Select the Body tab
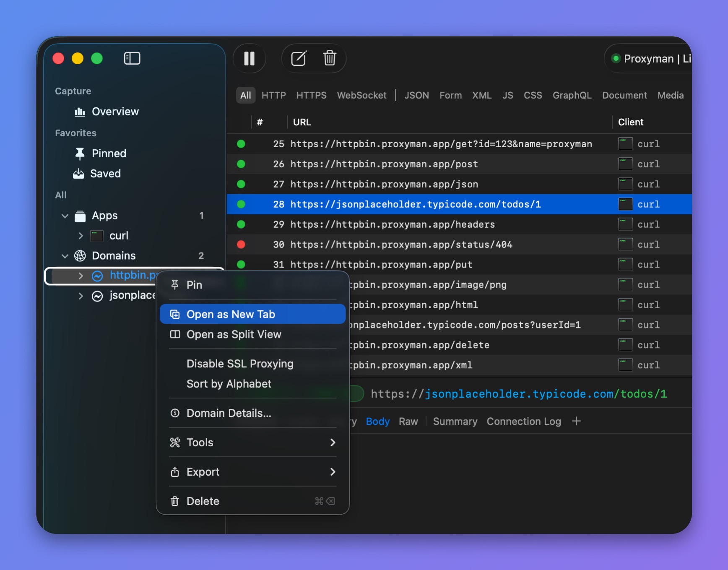728x570 pixels. tap(377, 422)
